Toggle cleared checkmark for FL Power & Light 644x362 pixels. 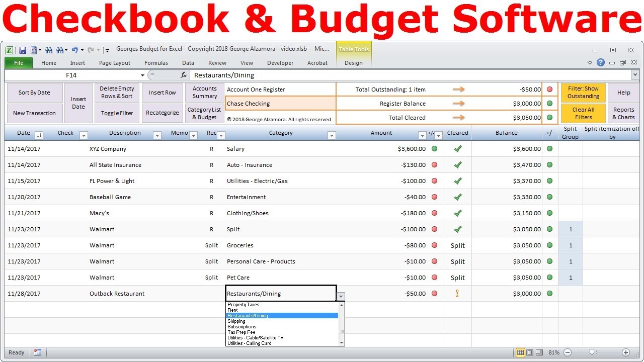click(457, 181)
